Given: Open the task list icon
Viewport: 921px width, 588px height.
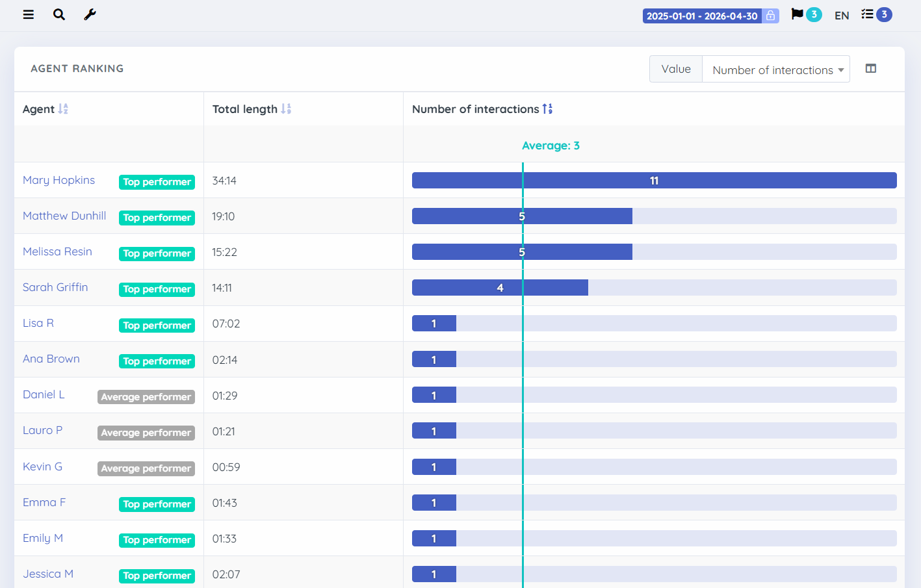Looking at the screenshot, I should pos(868,14).
